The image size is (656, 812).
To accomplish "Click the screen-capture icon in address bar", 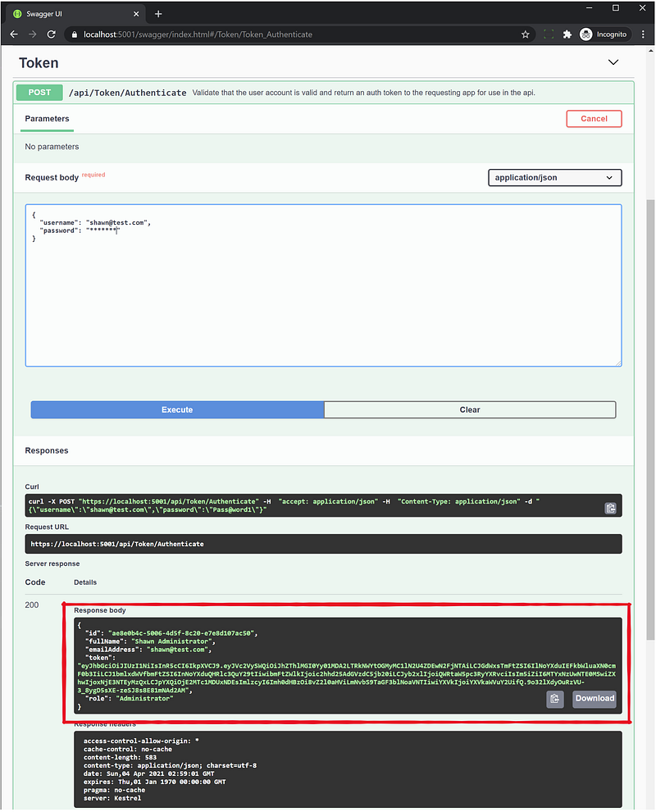I will point(549,34).
